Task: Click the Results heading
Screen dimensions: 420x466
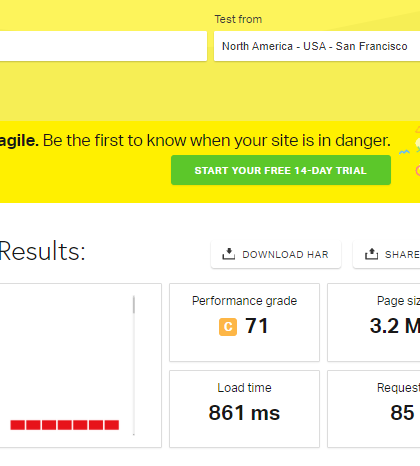Action: (x=42, y=251)
